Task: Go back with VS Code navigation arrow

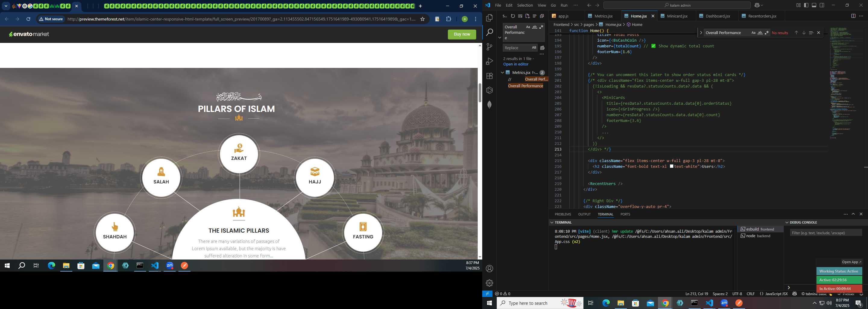Action: click(x=589, y=5)
